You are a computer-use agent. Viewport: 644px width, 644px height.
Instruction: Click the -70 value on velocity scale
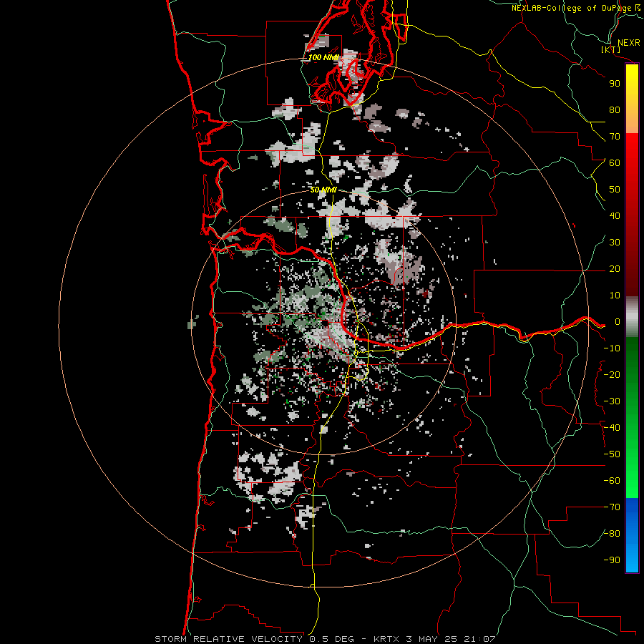(x=612, y=507)
